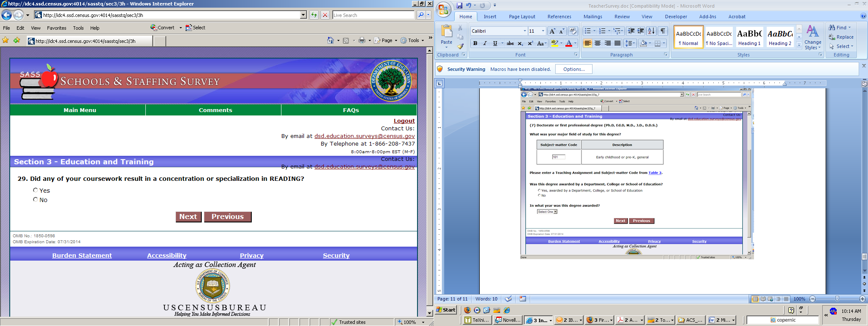The width and height of the screenshot is (868, 326).
Task: Select the Yes radio button for question 29
Action: (36, 190)
